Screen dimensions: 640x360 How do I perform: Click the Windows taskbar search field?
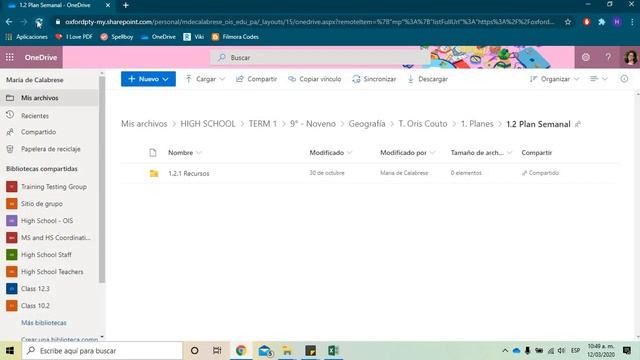(x=102, y=351)
